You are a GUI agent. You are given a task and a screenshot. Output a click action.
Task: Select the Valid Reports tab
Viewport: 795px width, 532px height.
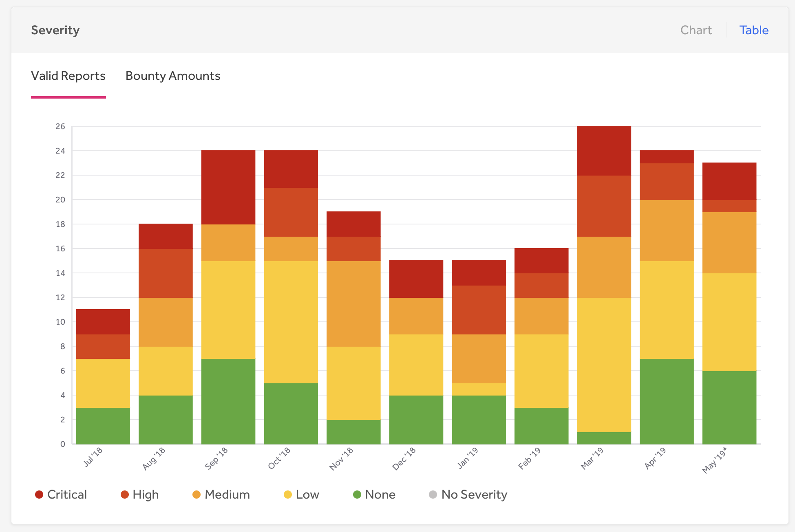[x=68, y=76]
